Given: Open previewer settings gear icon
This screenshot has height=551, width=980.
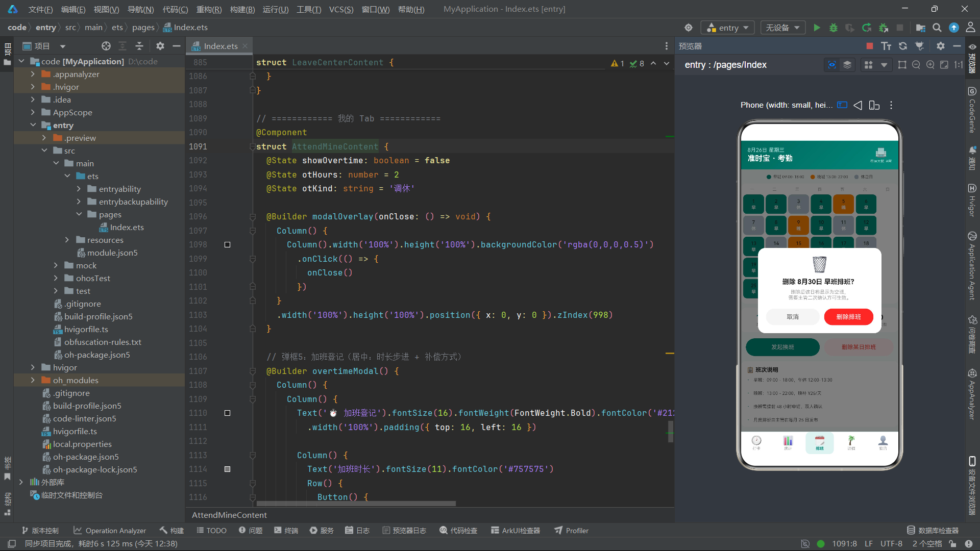Looking at the screenshot, I should click(x=941, y=46).
